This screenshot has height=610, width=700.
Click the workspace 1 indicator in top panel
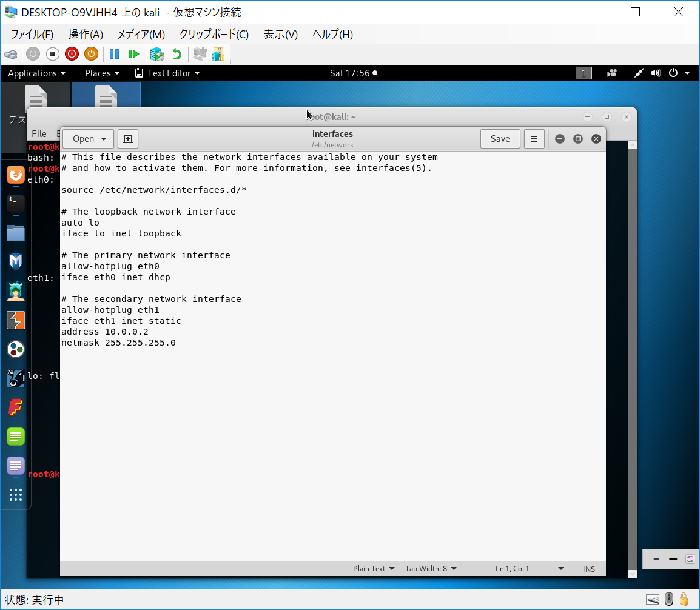583,73
